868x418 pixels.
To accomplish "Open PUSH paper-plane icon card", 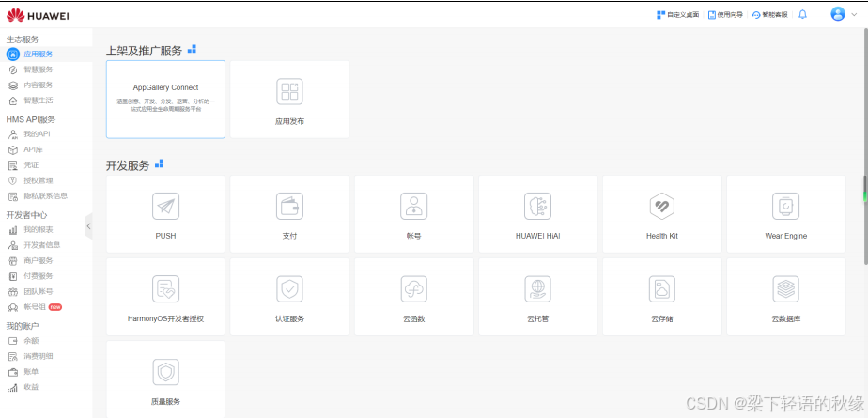I will point(165,214).
